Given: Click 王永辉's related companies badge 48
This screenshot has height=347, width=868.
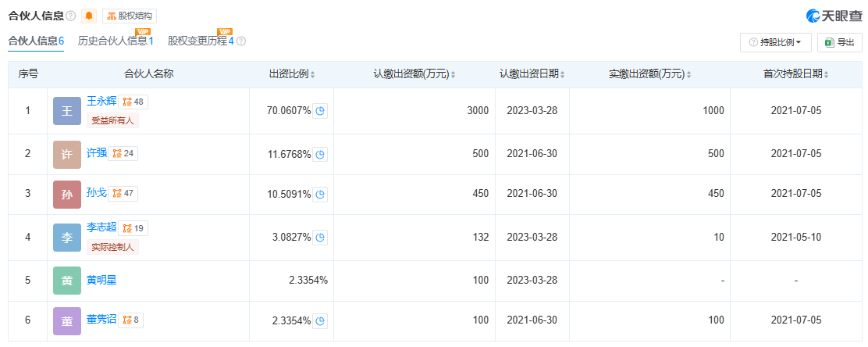Looking at the screenshot, I should [133, 102].
